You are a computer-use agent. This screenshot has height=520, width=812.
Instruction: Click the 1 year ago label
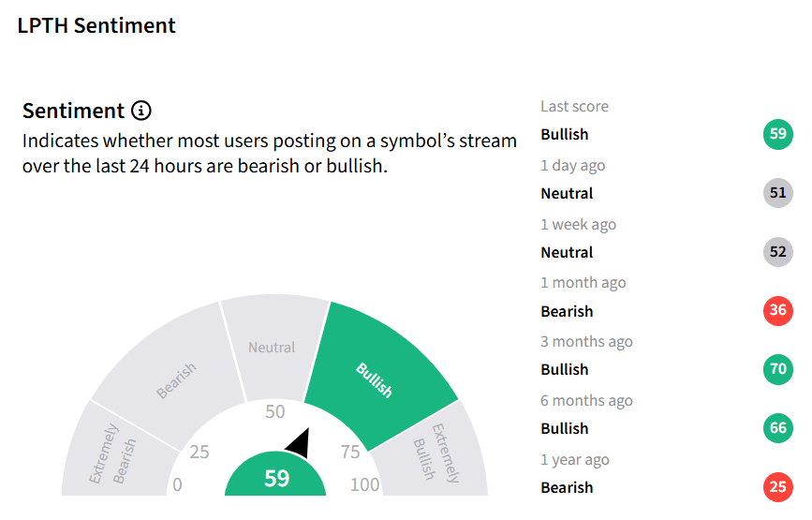[575, 460]
